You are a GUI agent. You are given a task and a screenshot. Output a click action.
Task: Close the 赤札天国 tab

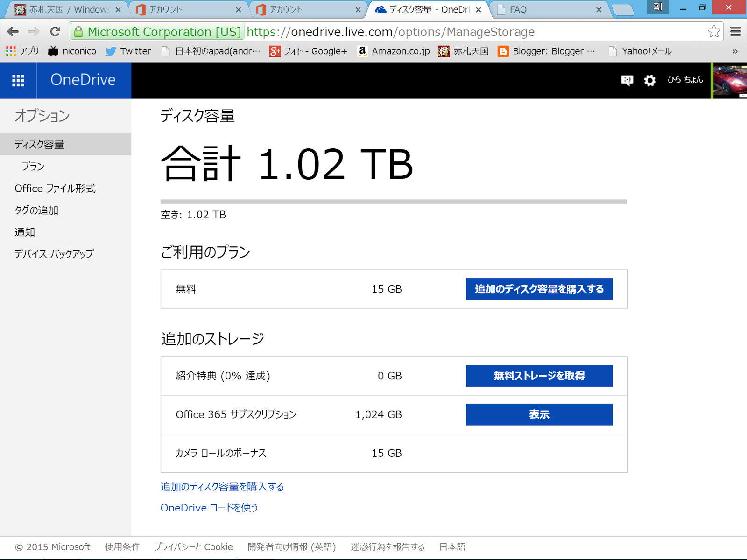point(118,10)
